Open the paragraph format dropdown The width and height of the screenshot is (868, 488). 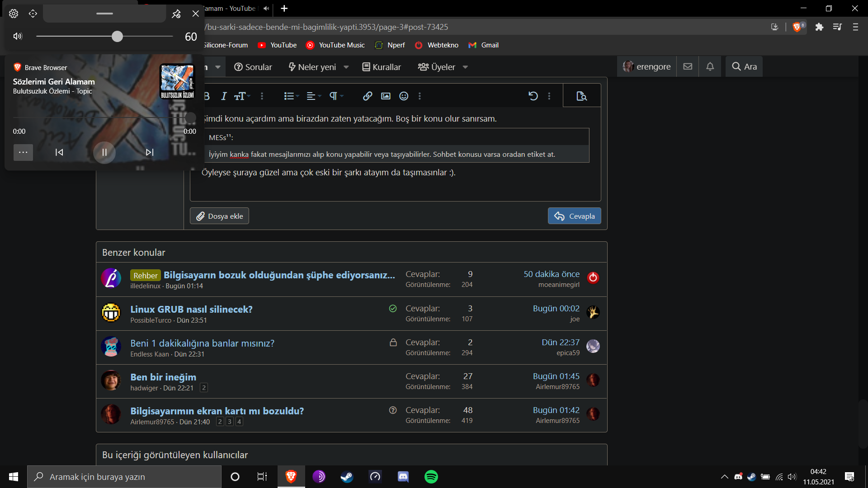[336, 96]
